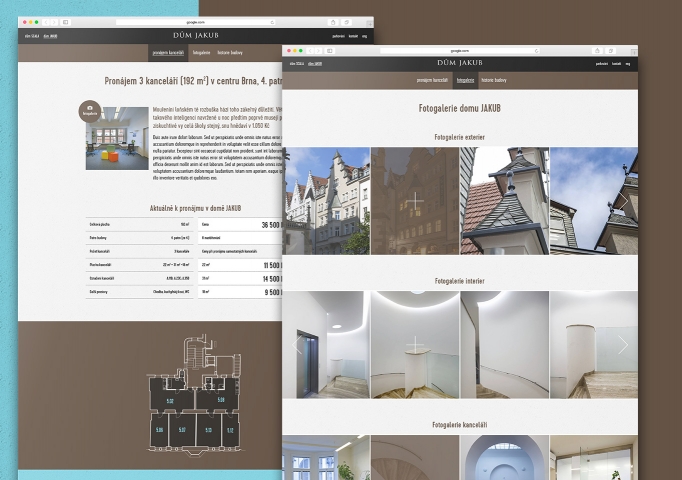Open the new tab plus in the rear window
The height and width of the screenshot is (480, 682).
(369, 23)
